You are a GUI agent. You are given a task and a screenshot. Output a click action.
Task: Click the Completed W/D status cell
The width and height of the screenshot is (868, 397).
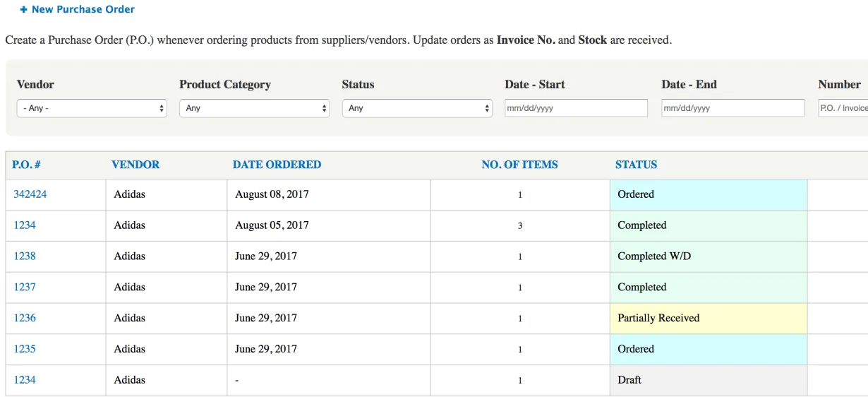(x=709, y=256)
